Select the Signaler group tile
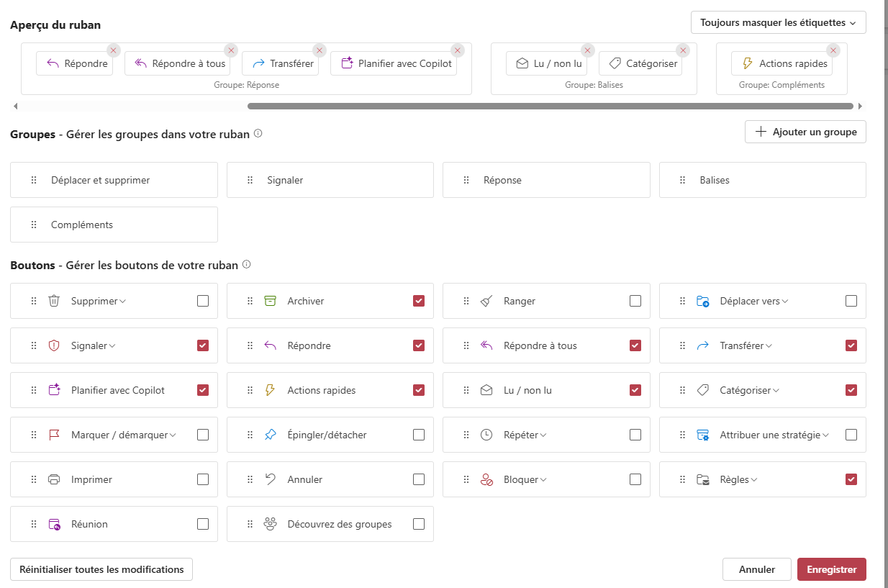Image resolution: width=888 pixels, height=588 pixels. 330,180
